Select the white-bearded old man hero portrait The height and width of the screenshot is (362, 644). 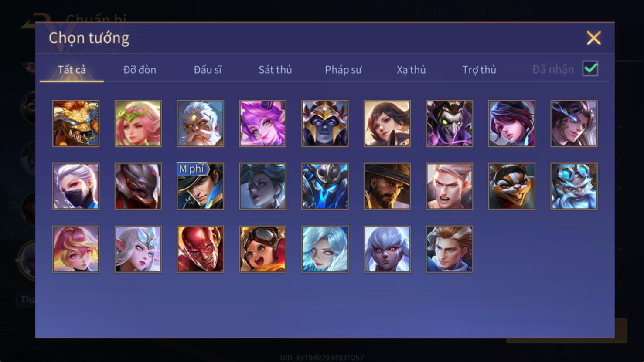201,124
